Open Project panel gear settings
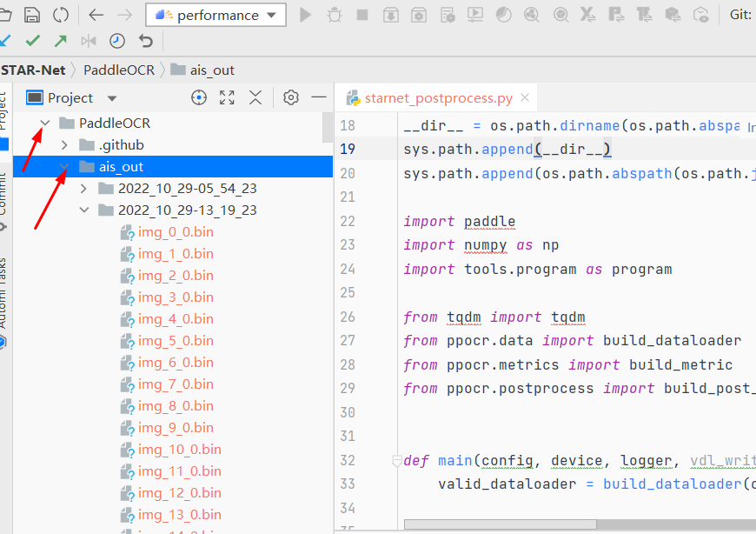This screenshot has width=756, height=534. (291, 97)
